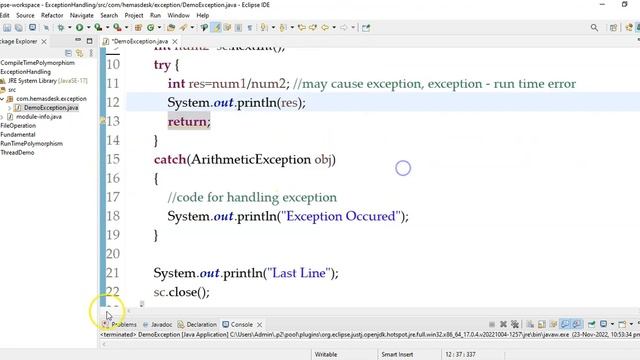Select JRE System Library entry
This screenshot has width=640, height=360.
point(44,81)
